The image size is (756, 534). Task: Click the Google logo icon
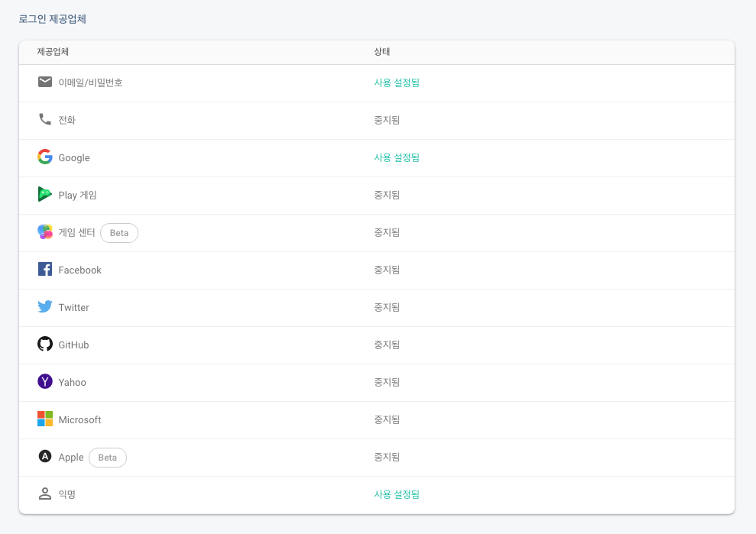click(x=45, y=157)
